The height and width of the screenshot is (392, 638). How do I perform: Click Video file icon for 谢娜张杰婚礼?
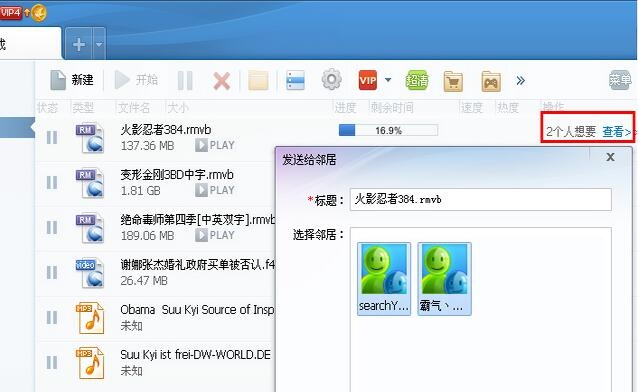pos(90,273)
